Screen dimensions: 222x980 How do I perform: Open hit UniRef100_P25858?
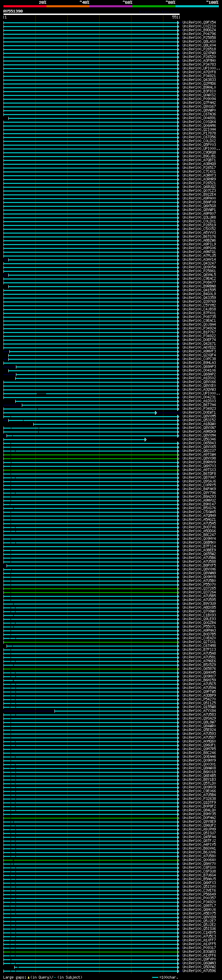pyautogui.click(x=199, y=38)
